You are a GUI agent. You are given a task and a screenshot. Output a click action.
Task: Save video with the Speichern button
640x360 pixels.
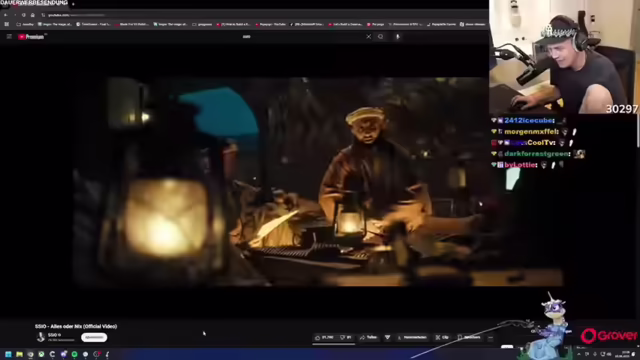point(469,338)
